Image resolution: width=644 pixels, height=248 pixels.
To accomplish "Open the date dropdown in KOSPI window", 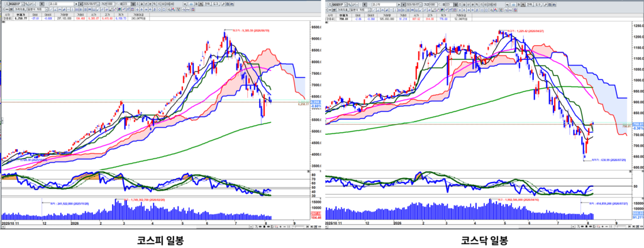I will pos(97,4).
